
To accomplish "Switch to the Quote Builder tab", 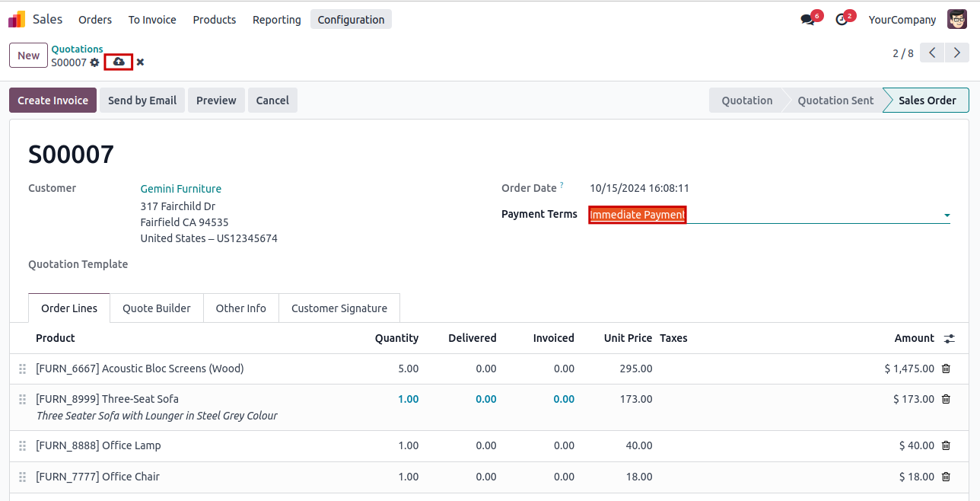I will pos(157,308).
